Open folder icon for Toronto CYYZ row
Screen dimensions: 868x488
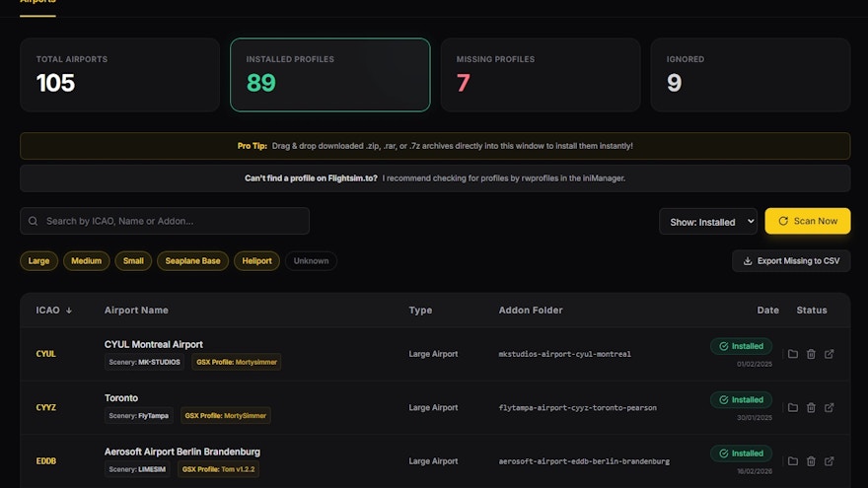(x=793, y=407)
